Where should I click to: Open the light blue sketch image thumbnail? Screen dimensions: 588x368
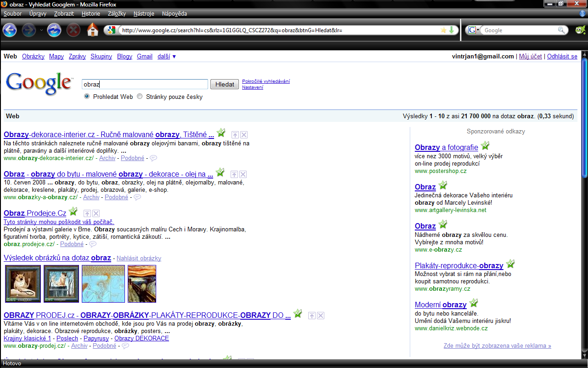click(x=103, y=284)
